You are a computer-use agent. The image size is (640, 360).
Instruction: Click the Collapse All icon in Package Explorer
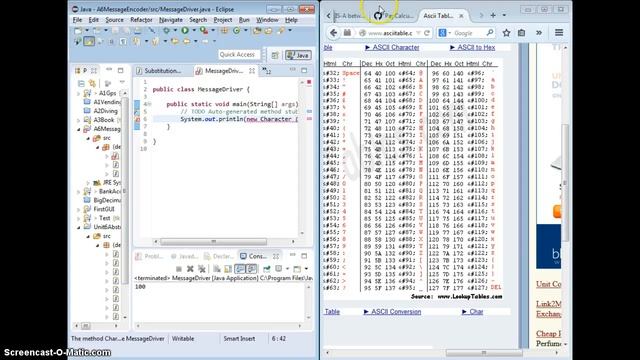coord(81,84)
